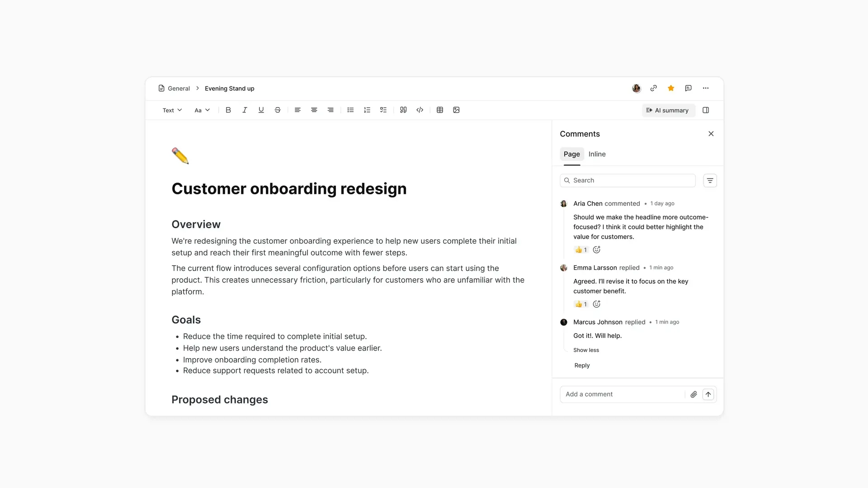Switch to the Page comments tab
This screenshot has height=488, width=868.
[x=572, y=154]
